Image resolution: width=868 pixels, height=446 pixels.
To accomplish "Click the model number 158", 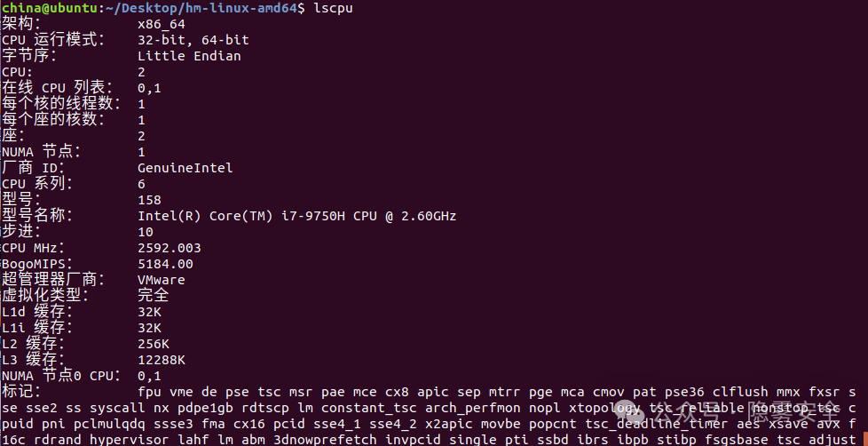I will pos(150,200).
